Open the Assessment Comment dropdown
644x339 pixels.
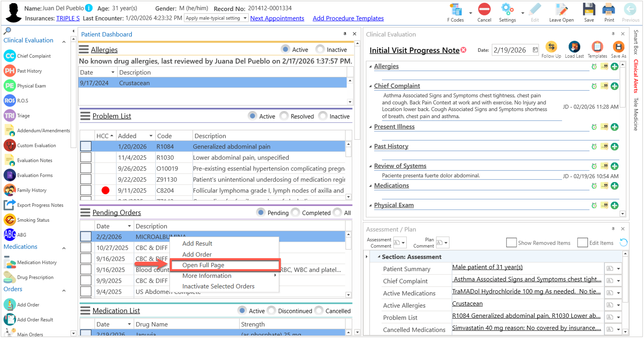click(x=403, y=243)
